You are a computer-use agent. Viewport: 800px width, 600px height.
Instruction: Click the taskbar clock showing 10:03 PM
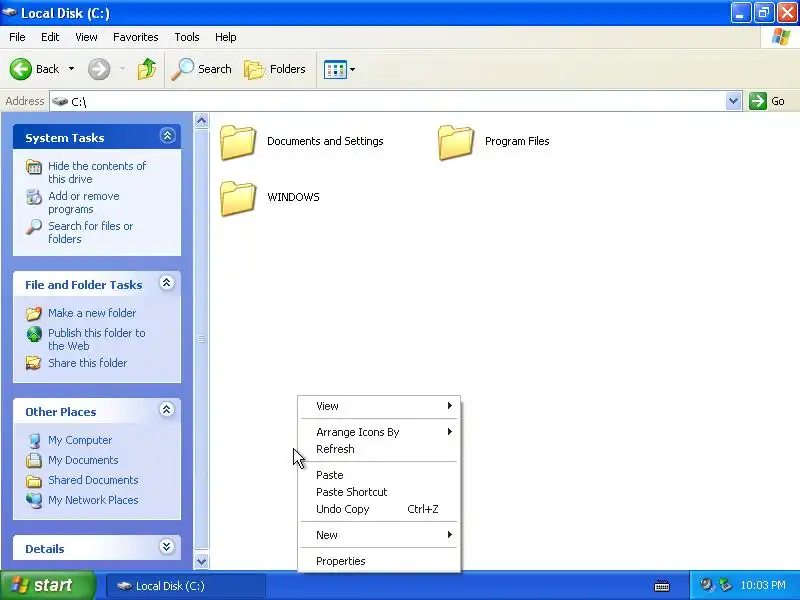point(763,585)
